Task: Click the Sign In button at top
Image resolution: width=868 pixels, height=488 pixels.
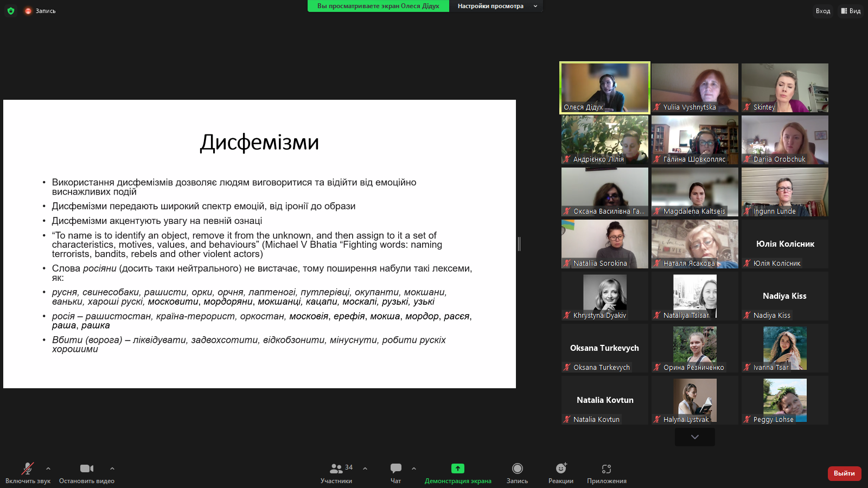Action: (x=822, y=11)
